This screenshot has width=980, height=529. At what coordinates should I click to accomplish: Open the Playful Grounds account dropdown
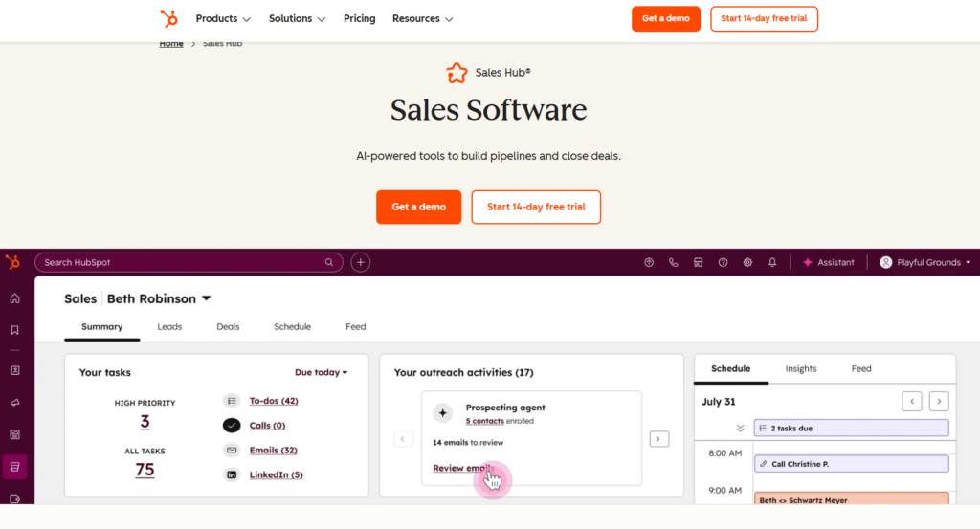pyautogui.click(x=925, y=262)
